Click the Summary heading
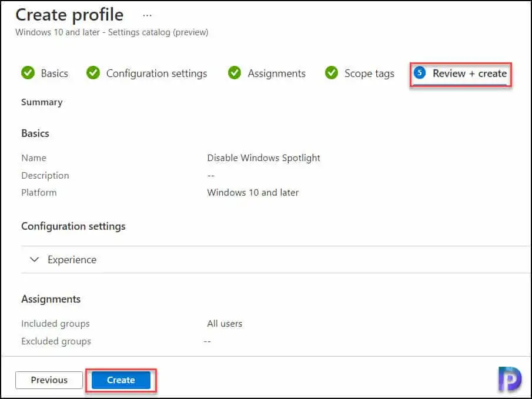The height and width of the screenshot is (399, 532). (42, 102)
